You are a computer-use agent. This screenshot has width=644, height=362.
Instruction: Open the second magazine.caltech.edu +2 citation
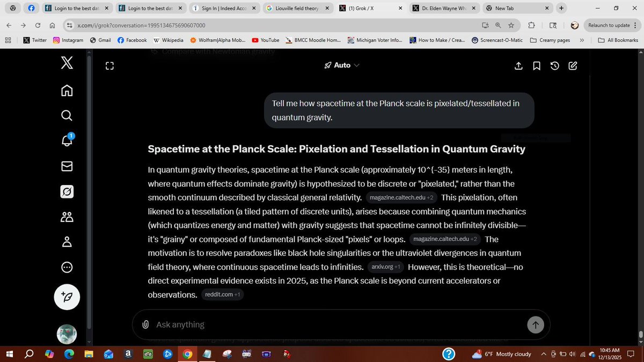(445, 239)
